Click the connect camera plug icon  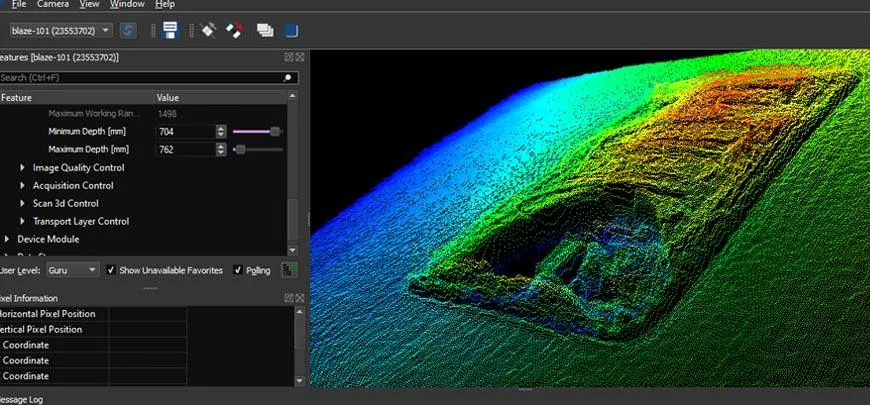(x=208, y=30)
